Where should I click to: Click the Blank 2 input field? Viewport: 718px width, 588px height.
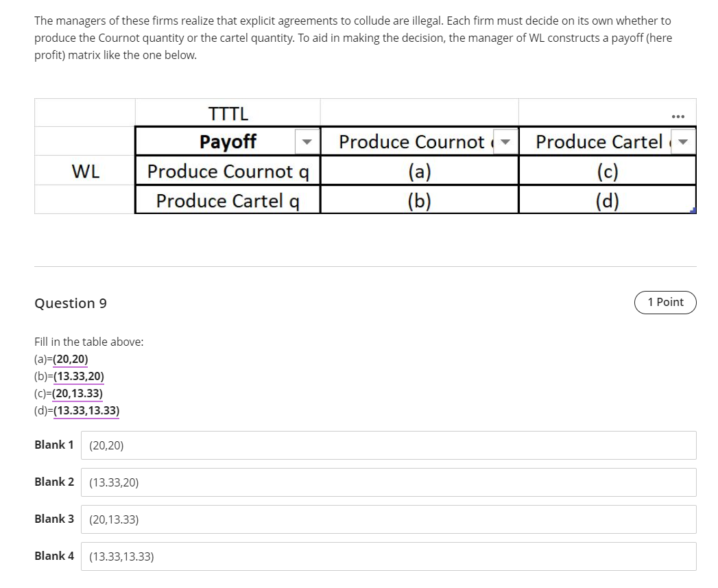[x=388, y=482]
